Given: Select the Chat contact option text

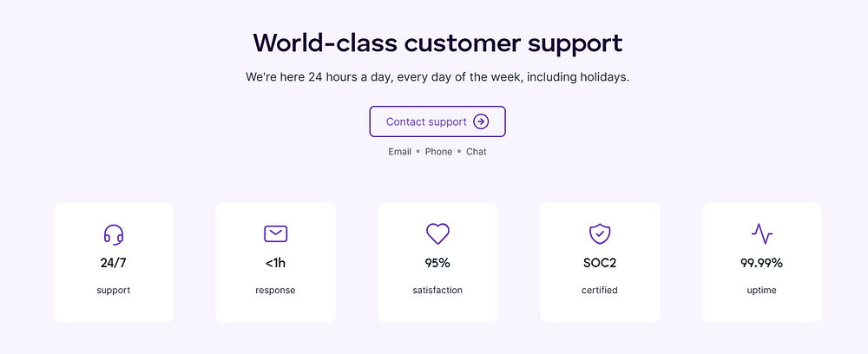Looking at the screenshot, I should pos(476,152).
